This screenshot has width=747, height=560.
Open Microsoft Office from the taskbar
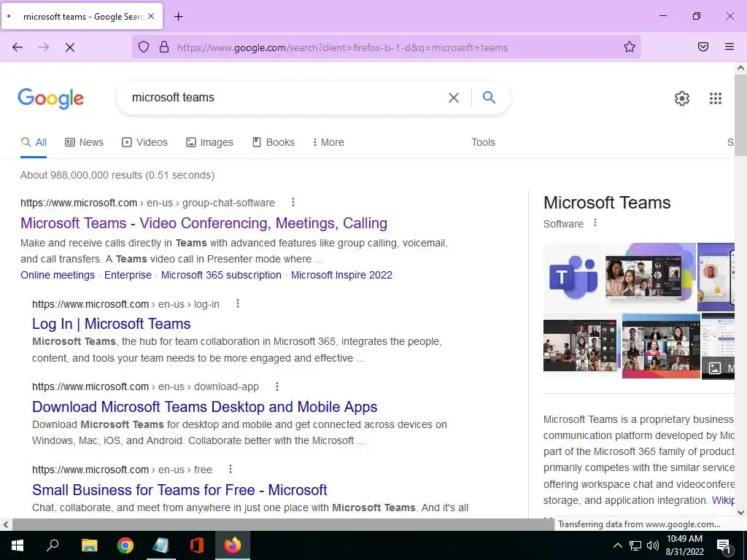[196, 545]
